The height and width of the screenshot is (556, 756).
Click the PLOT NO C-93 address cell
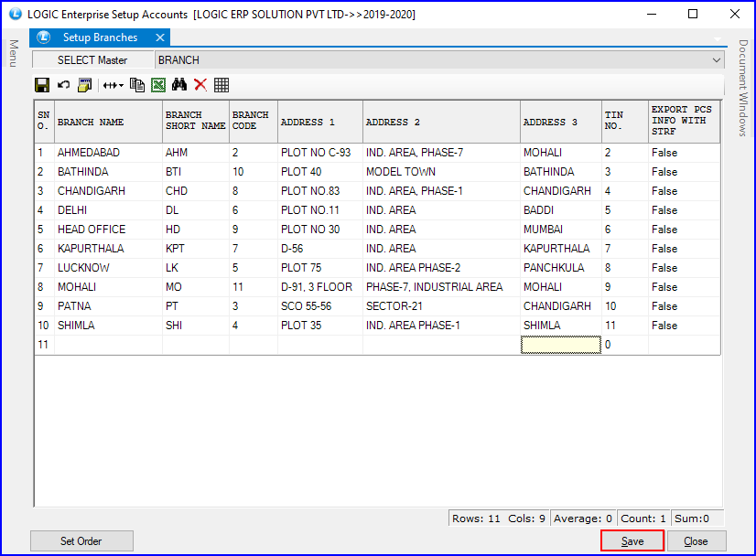(320, 153)
